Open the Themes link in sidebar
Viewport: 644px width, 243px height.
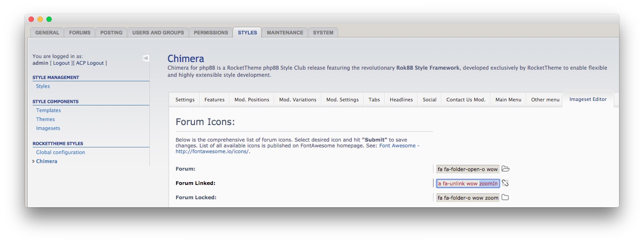45,119
